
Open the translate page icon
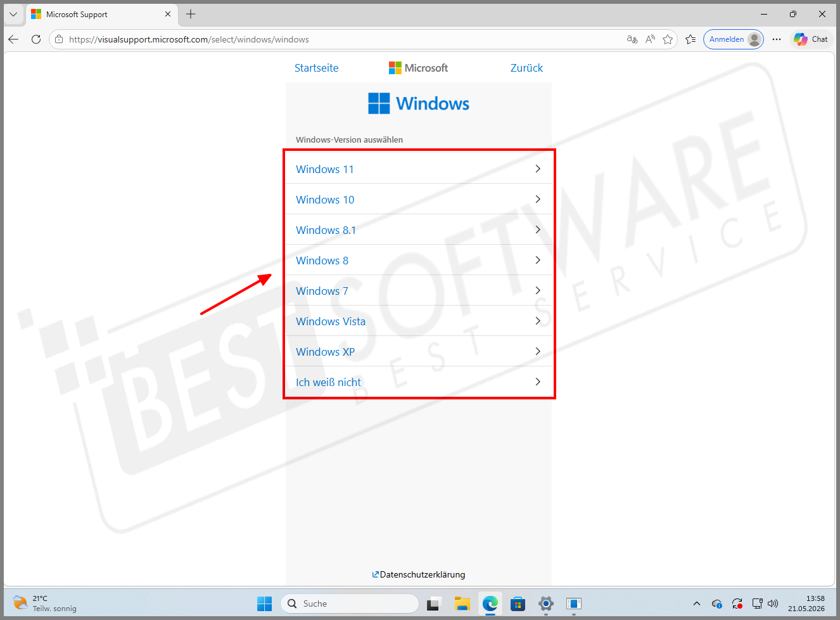pos(632,39)
